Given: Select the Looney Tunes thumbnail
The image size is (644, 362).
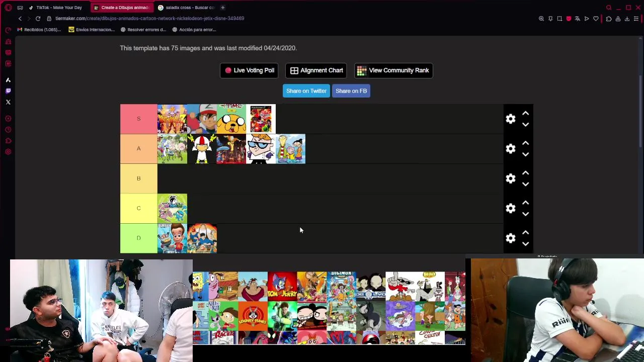Looking at the screenshot, I should [253, 316].
